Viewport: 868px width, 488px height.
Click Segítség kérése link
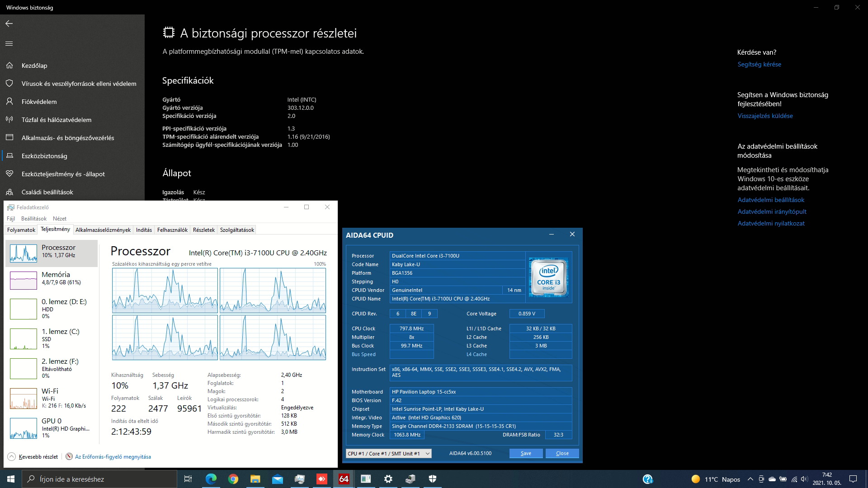click(759, 64)
